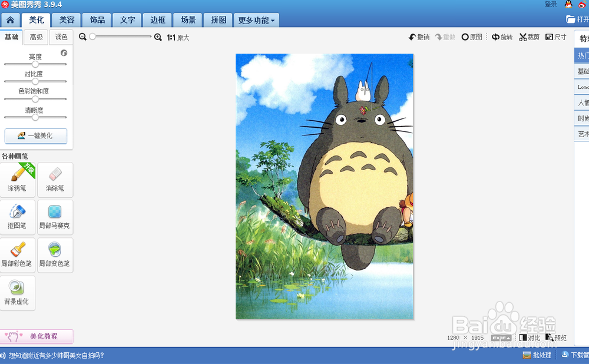This screenshot has width=589, height=364.
Task: Select the 背景虚化 background blur tool
Action: (x=17, y=293)
